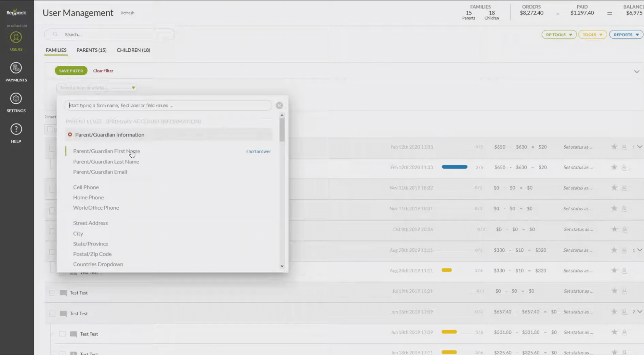
Task: Switch to the Children (18) tab
Action: pyautogui.click(x=133, y=50)
